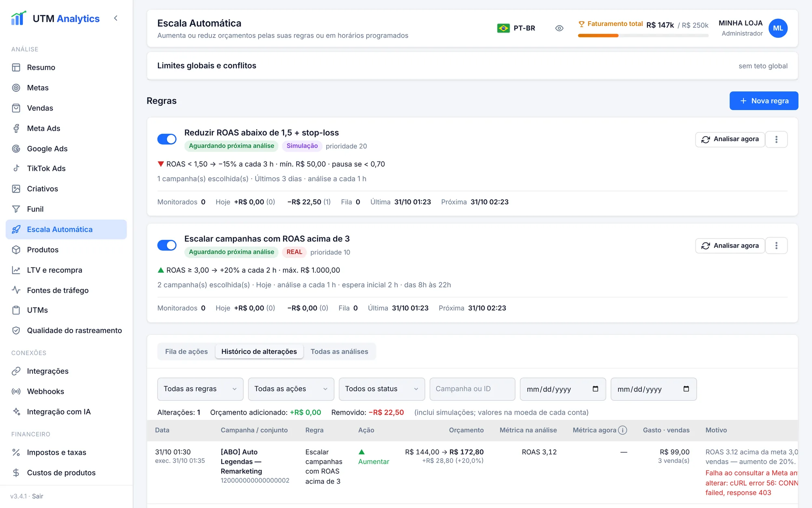This screenshot has height=508, width=812.
Task: Click Qualidade do rastreamento shield icon
Action: [x=16, y=330]
